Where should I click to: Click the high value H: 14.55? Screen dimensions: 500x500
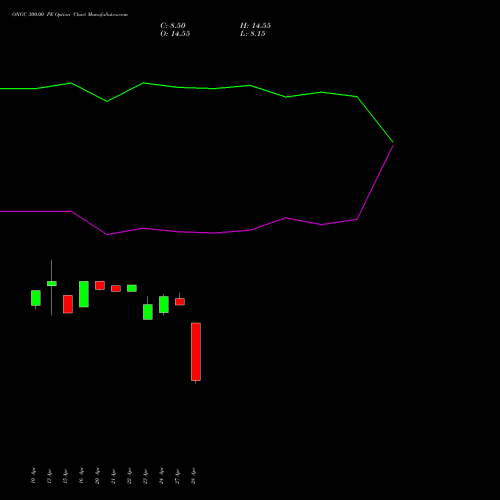coord(255,26)
